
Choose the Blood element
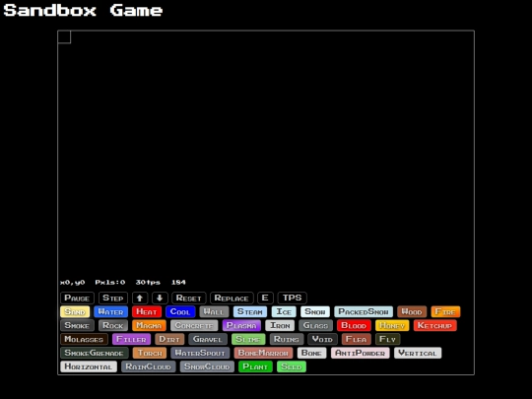click(x=354, y=325)
